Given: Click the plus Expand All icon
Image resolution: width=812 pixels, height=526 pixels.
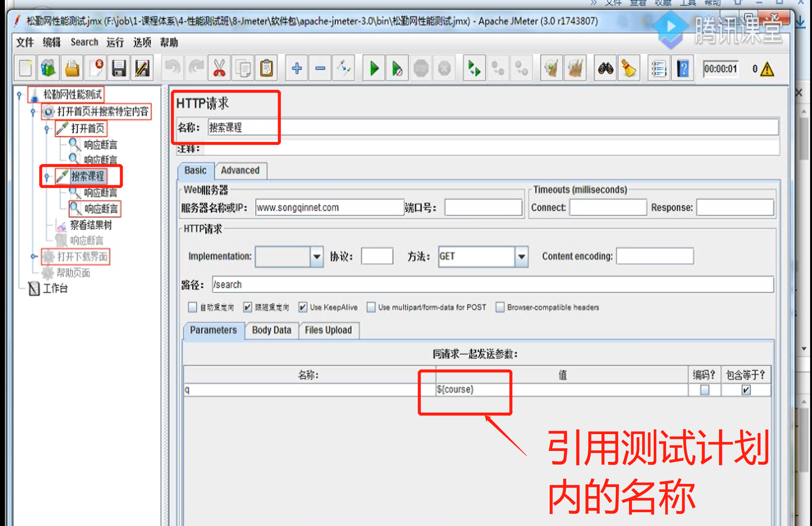Looking at the screenshot, I should pos(296,69).
